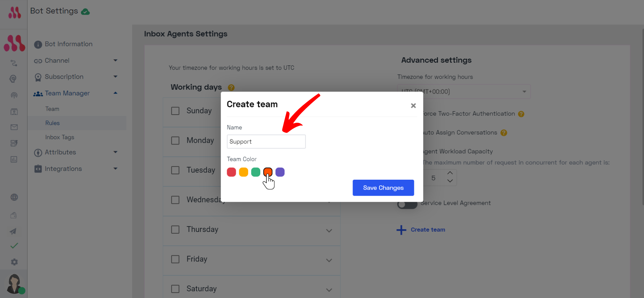Click the team Name input field
This screenshot has height=298, width=644.
click(x=266, y=141)
